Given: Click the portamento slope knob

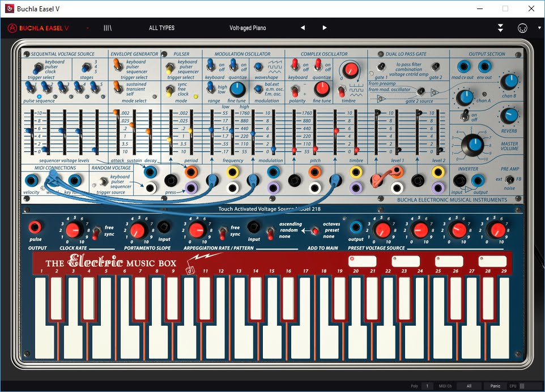Looking at the screenshot, I should [138, 230].
